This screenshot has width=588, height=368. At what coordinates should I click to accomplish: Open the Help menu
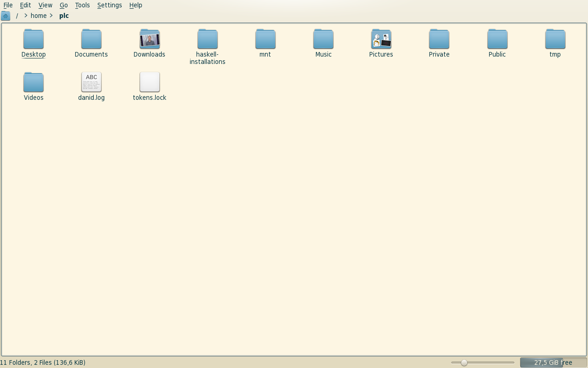click(136, 5)
